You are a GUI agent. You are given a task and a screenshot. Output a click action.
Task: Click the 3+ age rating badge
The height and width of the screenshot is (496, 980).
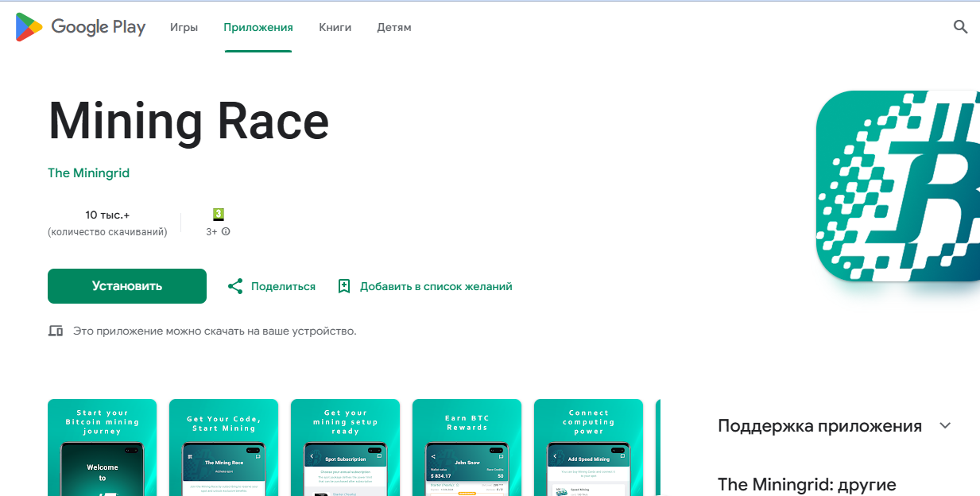click(x=219, y=215)
